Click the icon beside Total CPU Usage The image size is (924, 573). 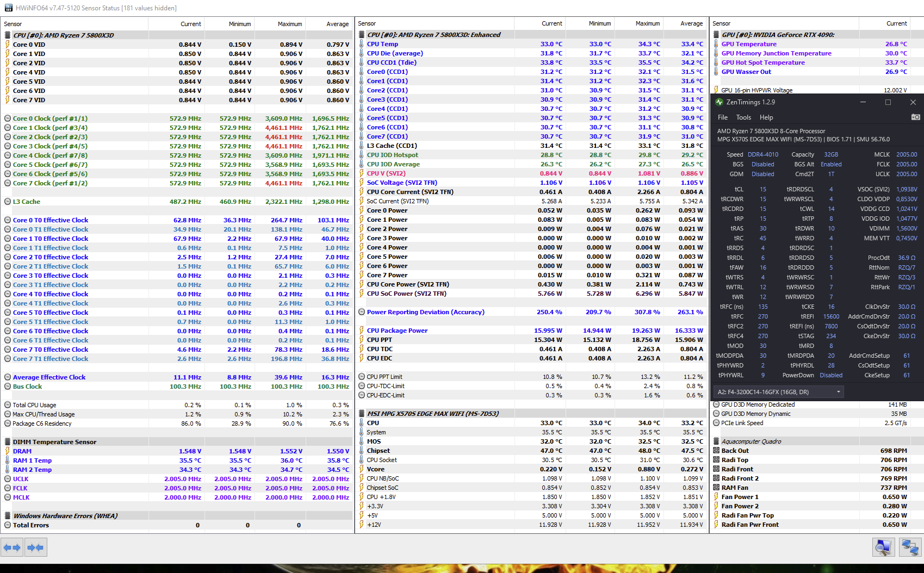[x=8, y=405]
